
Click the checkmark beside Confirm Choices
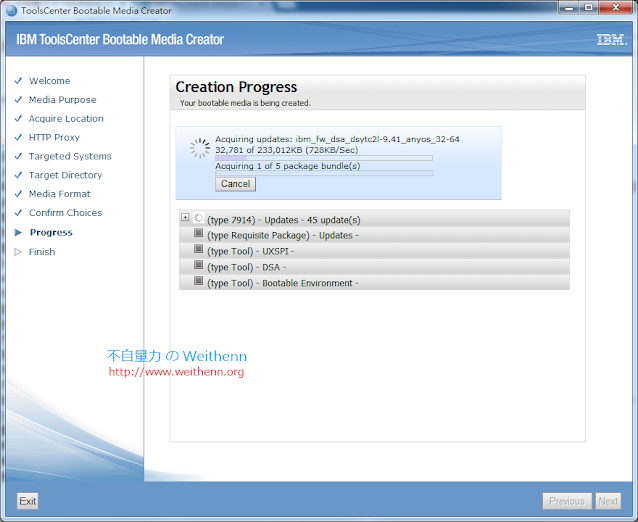[x=18, y=213]
